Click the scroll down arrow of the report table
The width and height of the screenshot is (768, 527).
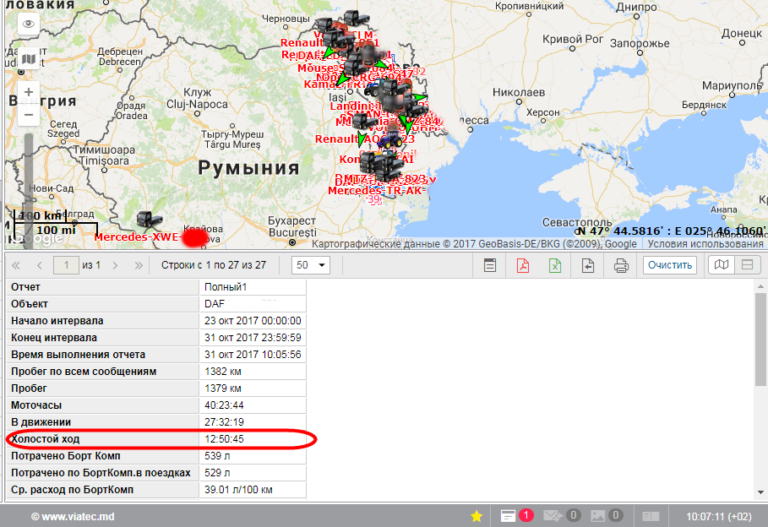[x=759, y=491]
